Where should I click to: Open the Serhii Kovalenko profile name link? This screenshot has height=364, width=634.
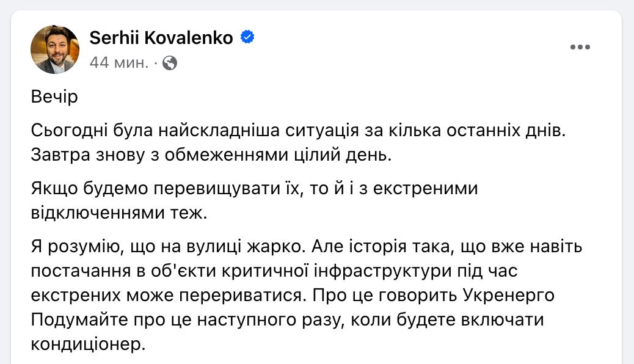pyautogui.click(x=161, y=38)
